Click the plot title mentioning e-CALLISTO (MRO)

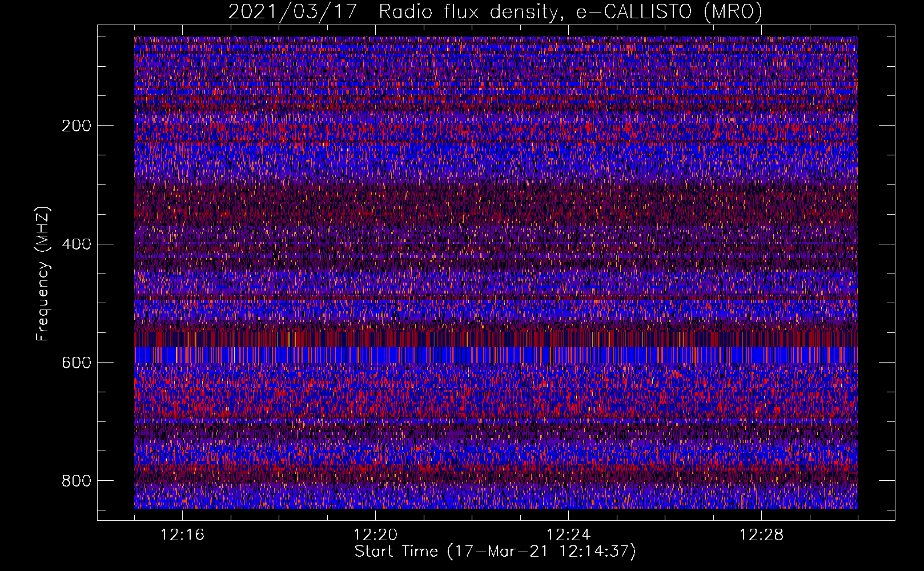(x=495, y=11)
